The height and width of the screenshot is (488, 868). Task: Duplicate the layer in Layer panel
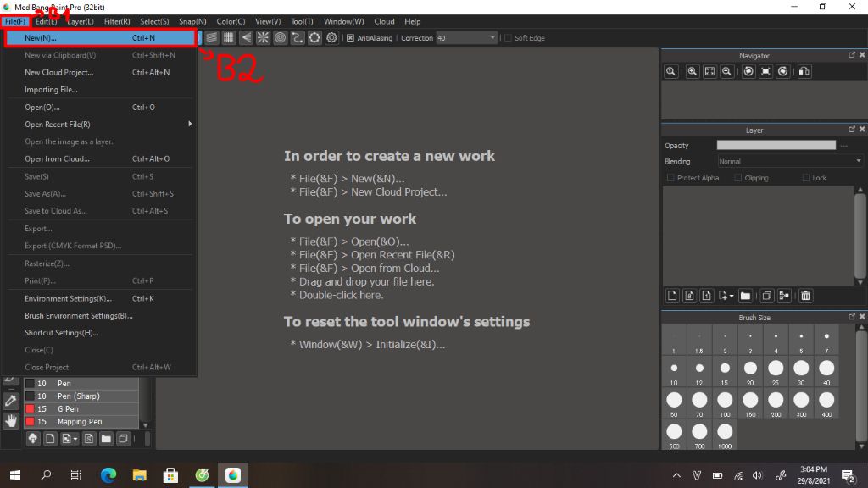766,296
